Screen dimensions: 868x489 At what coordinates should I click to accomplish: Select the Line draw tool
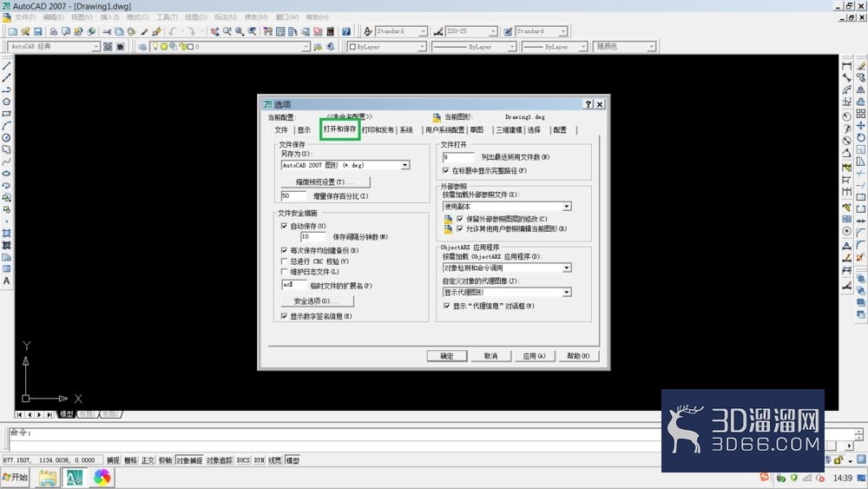7,66
